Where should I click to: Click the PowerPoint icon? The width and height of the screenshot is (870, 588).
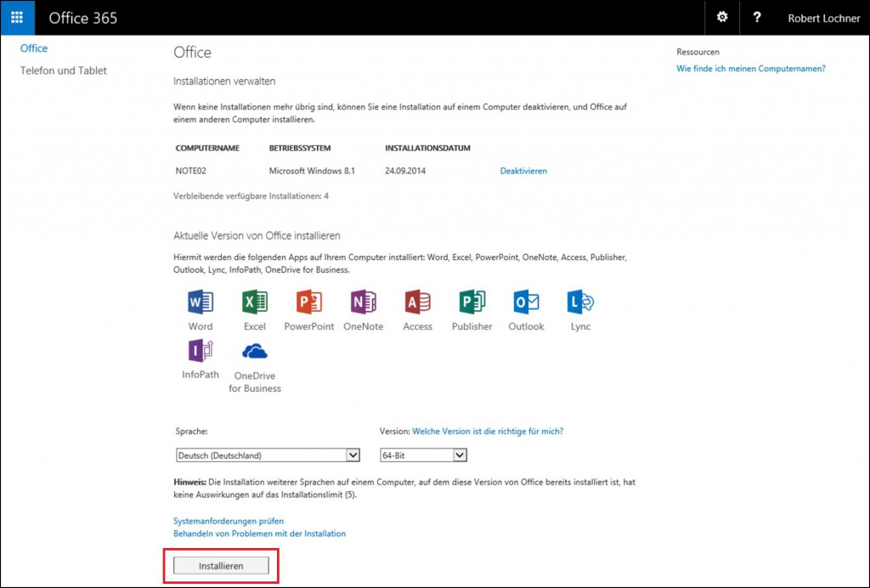pos(308,302)
